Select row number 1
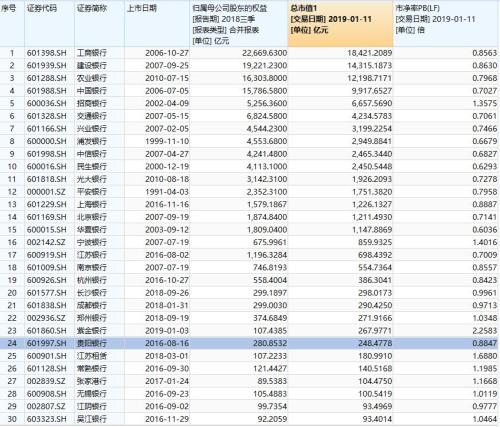This screenshot has height=427, width=500. [12, 53]
